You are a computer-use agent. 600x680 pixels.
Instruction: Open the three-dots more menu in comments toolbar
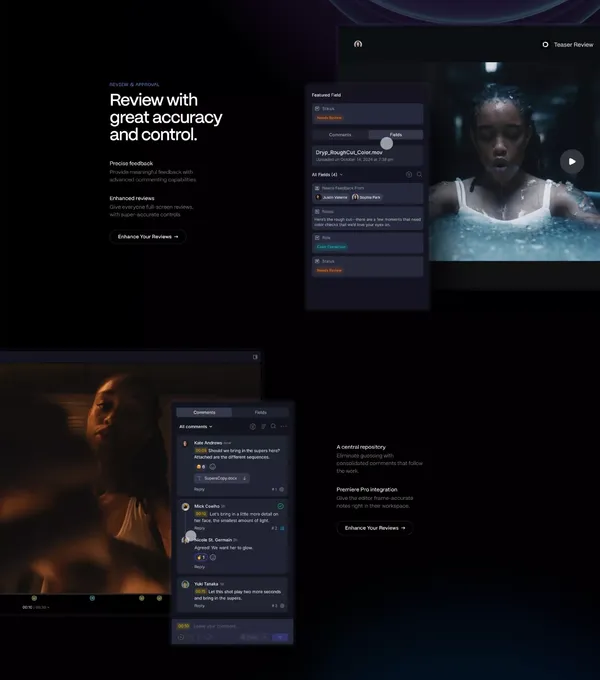tap(284, 426)
